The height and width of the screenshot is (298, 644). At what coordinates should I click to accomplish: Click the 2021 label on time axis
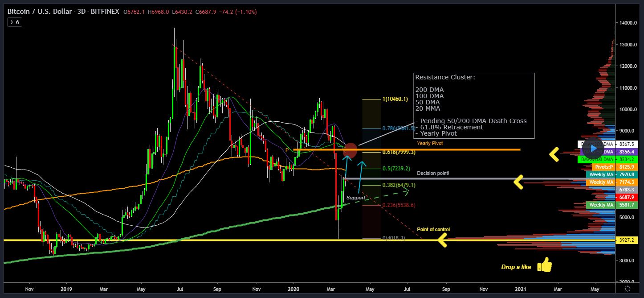tap(520, 289)
